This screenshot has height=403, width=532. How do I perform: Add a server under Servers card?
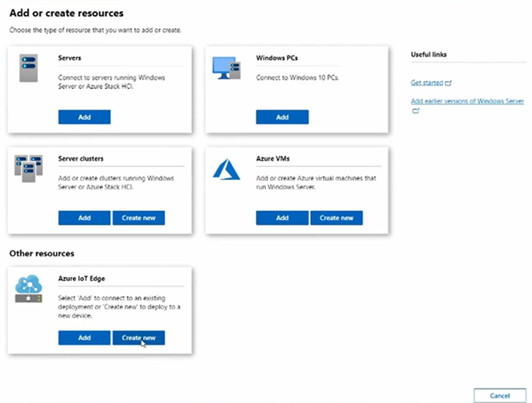[x=84, y=117]
